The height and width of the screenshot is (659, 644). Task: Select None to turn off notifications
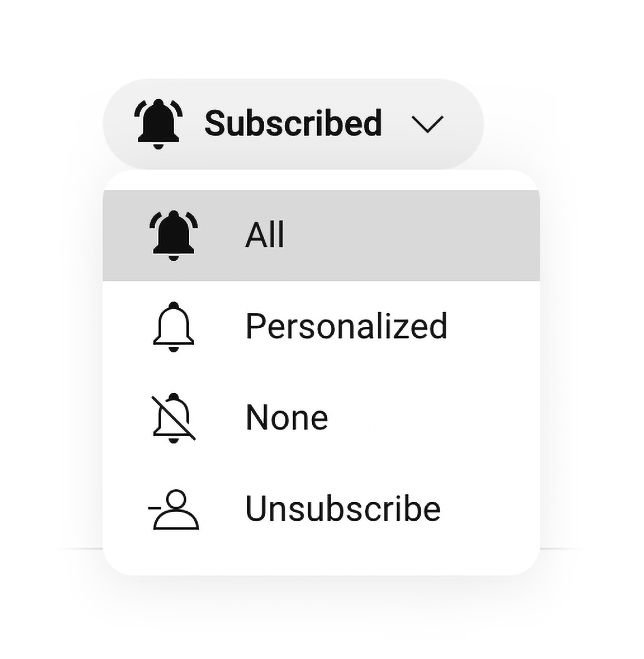[x=321, y=418]
